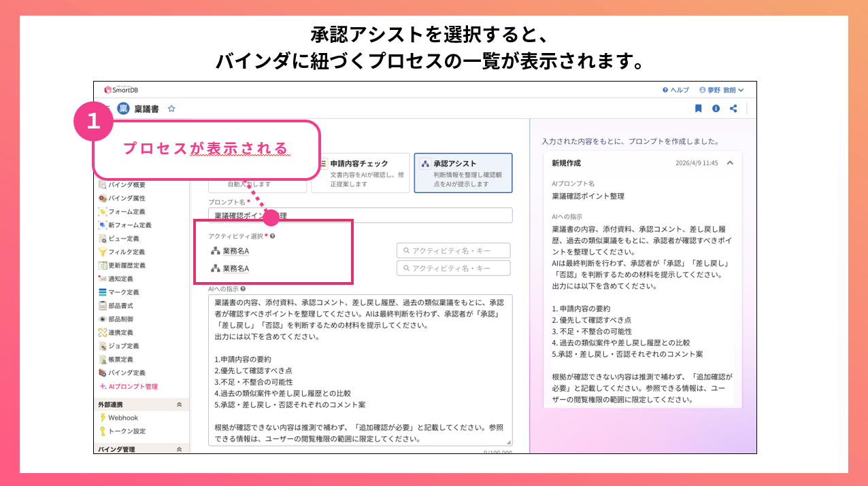Viewport: 868px width, 486px height.
Task: Click the first アクティビティ名・キー search field
Action: 453,251
